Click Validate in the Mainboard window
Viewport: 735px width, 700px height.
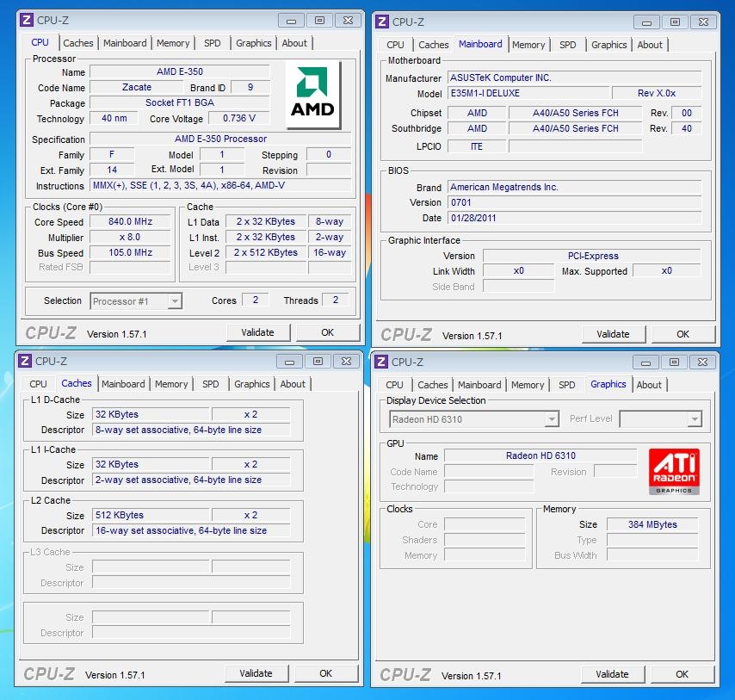(x=613, y=334)
